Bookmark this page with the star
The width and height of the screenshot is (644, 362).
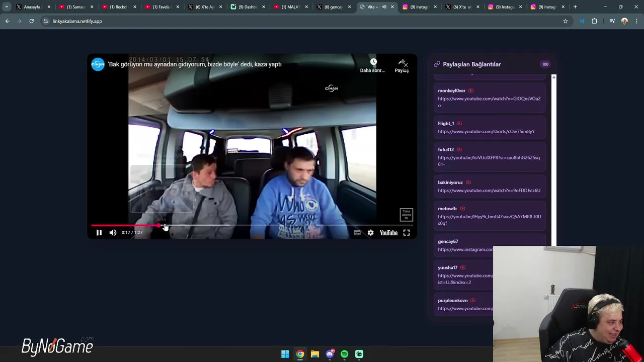coord(566,21)
